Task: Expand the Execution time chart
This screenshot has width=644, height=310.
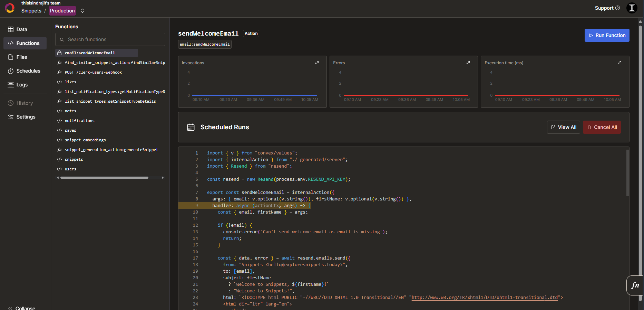Action: pyautogui.click(x=619, y=63)
